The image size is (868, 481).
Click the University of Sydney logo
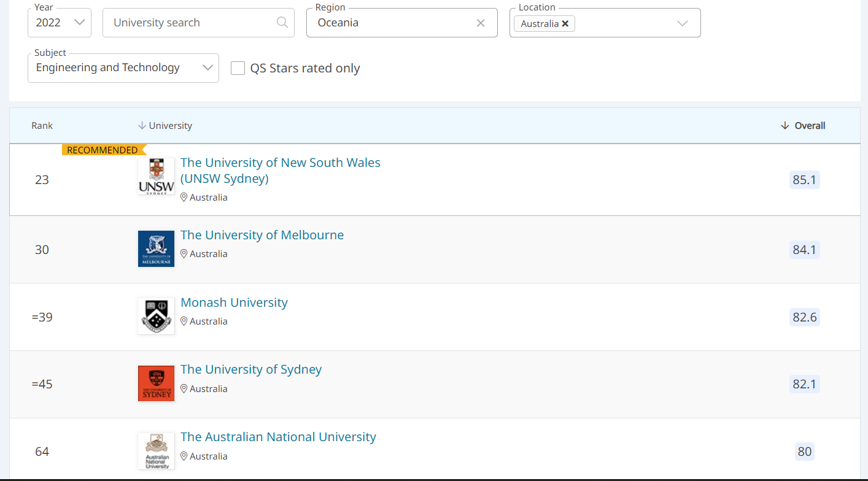pyautogui.click(x=156, y=383)
